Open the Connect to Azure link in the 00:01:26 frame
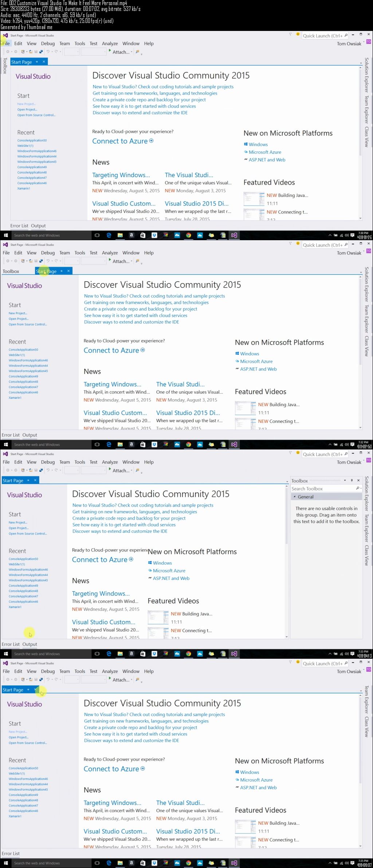 coord(123,141)
